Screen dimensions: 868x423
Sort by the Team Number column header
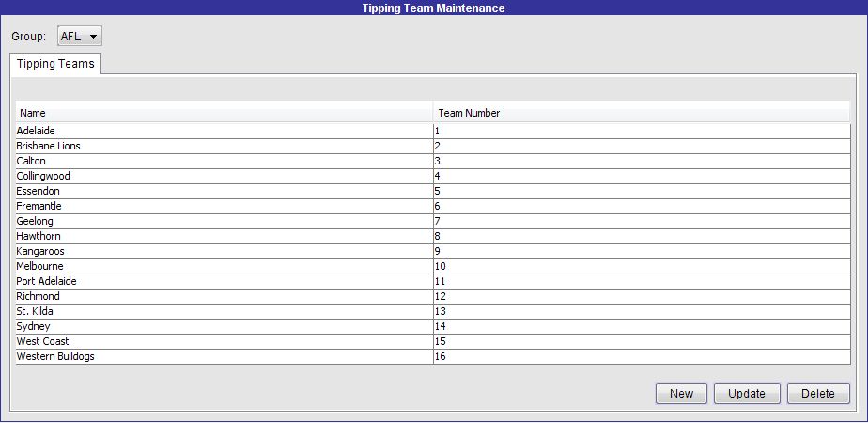[x=641, y=113]
